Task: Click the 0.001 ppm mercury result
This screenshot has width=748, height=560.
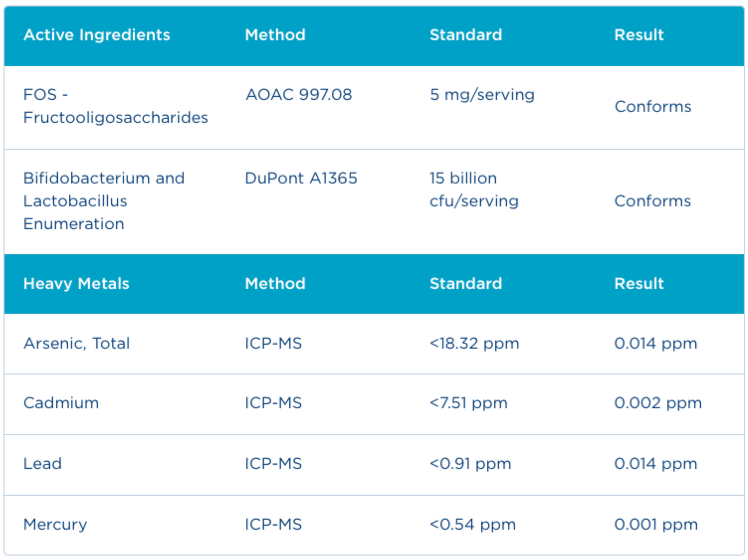Action: tap(656, 524)
